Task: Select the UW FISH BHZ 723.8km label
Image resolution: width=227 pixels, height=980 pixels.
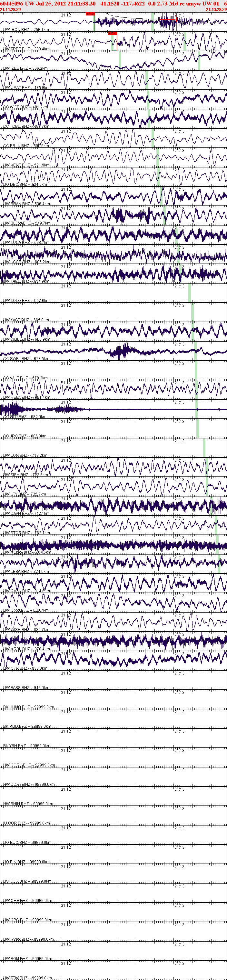Action: 26,475
